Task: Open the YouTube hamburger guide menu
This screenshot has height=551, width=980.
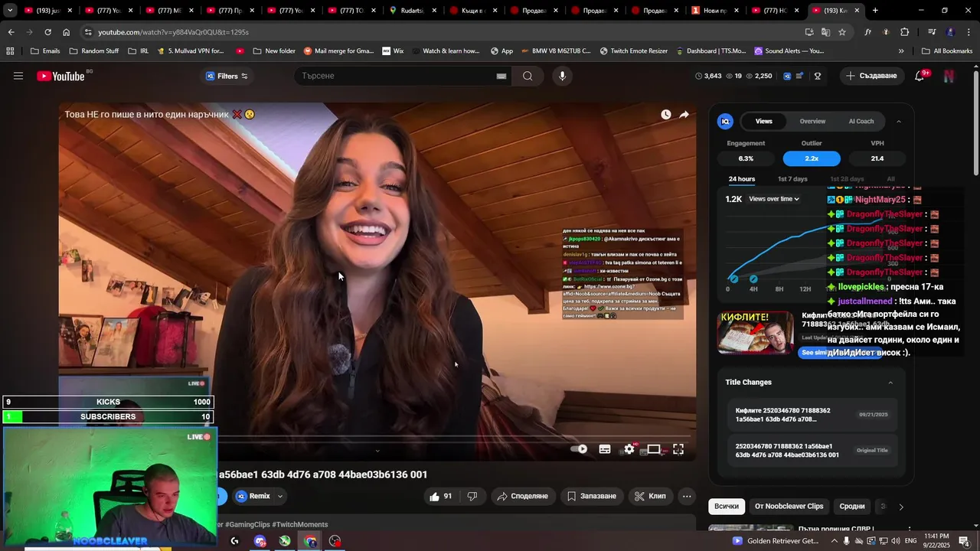Action: (18, 76)
